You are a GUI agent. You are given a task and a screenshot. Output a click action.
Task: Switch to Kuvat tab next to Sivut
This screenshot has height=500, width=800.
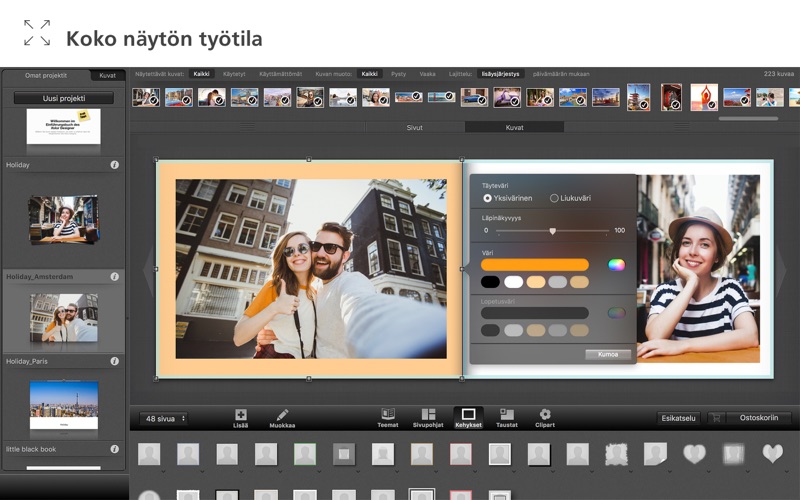point(514,128)
